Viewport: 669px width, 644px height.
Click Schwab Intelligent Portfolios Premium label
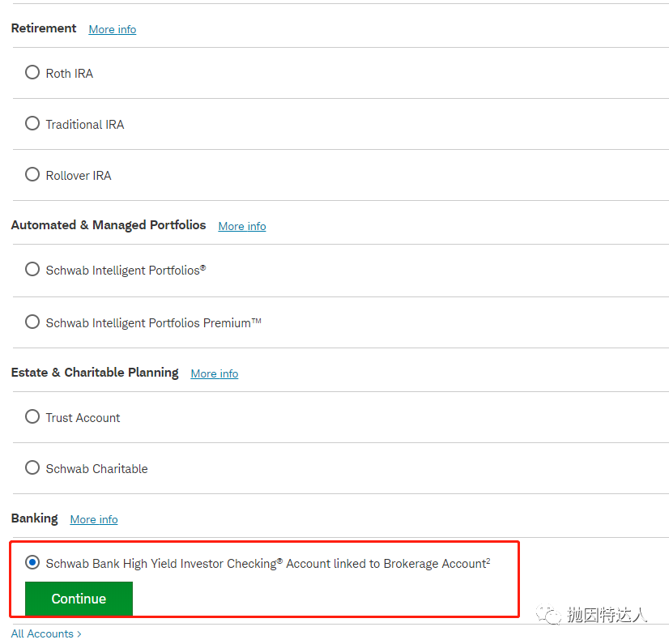pyautogui.click(x=154, y=323)
